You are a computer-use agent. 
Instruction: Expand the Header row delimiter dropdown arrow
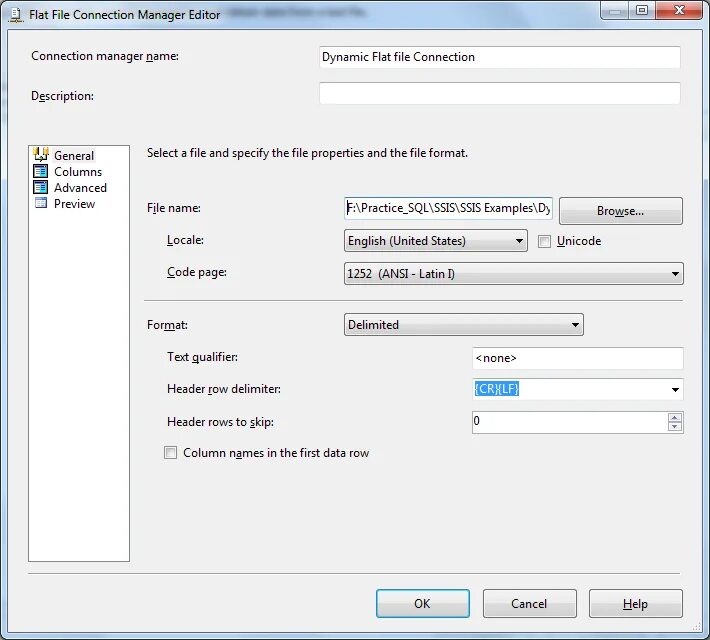pos(675,390)
